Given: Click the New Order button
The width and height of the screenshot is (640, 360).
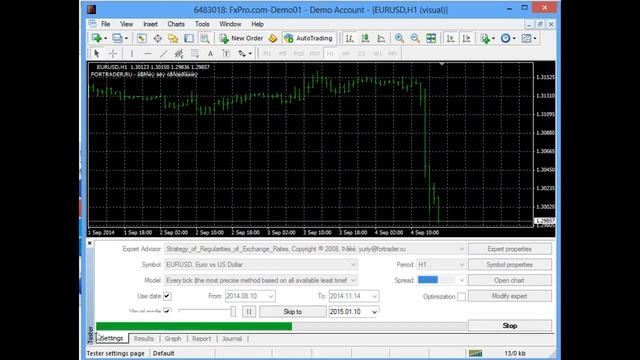Looking at the screenshot, I should tap(241, 38).
